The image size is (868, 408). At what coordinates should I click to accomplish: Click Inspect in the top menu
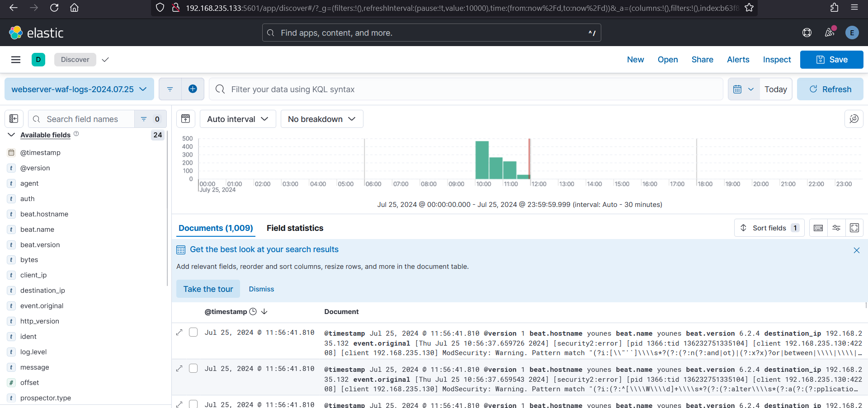(x=777, y=60)
